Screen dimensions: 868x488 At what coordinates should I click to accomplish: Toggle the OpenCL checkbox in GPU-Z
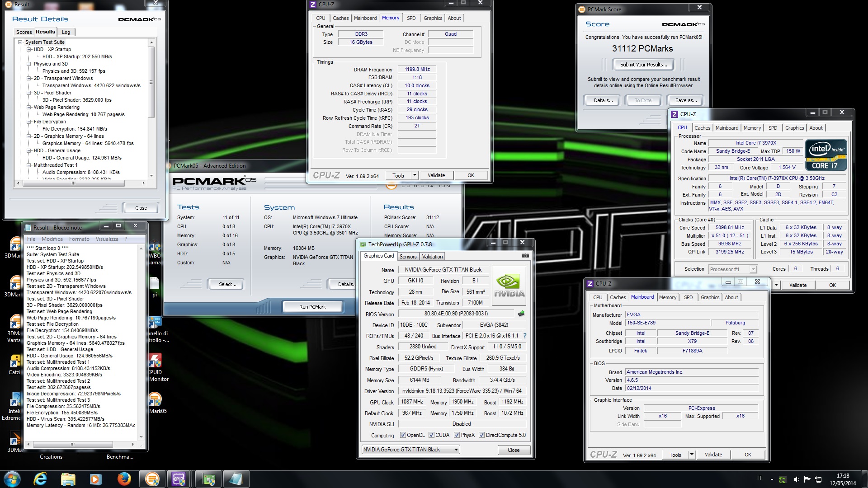(x=403, y=435)
